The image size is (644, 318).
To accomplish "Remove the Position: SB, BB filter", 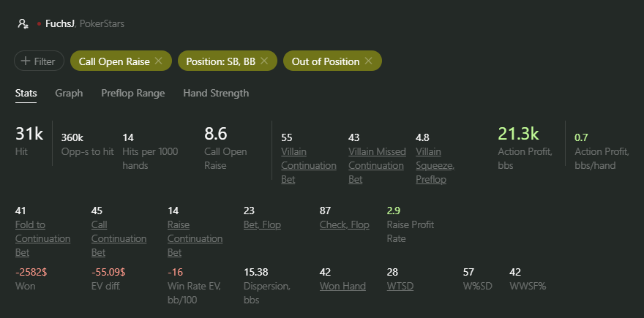I will click(264, 61).
